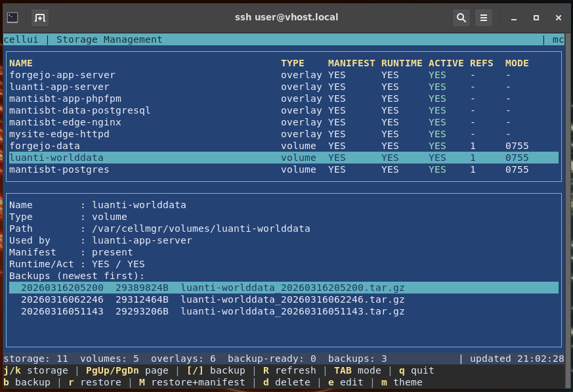Image resolution: width=573 pixels, height=392 pixels.
Task: Minimize the terminal window
Action: pos(514,18)
